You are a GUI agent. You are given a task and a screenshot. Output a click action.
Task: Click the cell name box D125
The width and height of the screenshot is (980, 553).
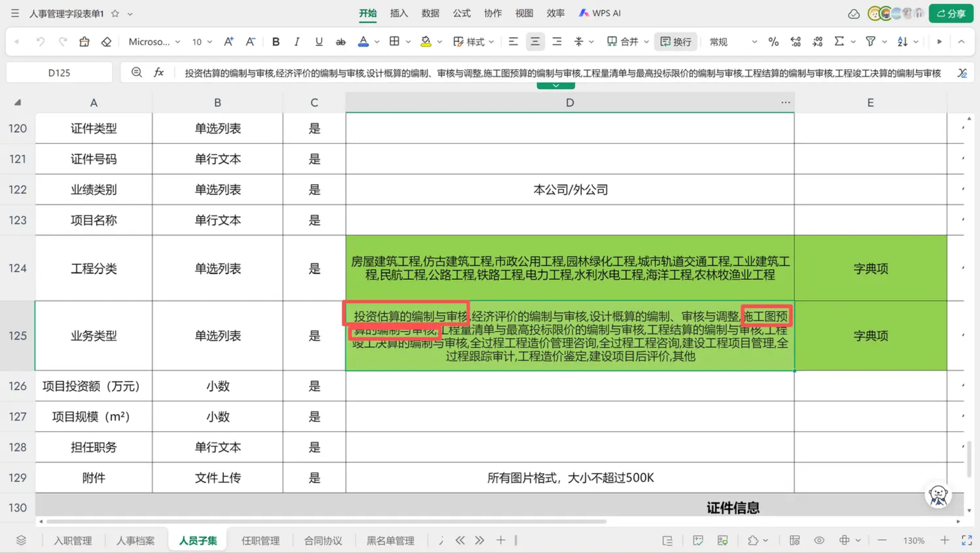pyautogui.click(x=59, y=73)
